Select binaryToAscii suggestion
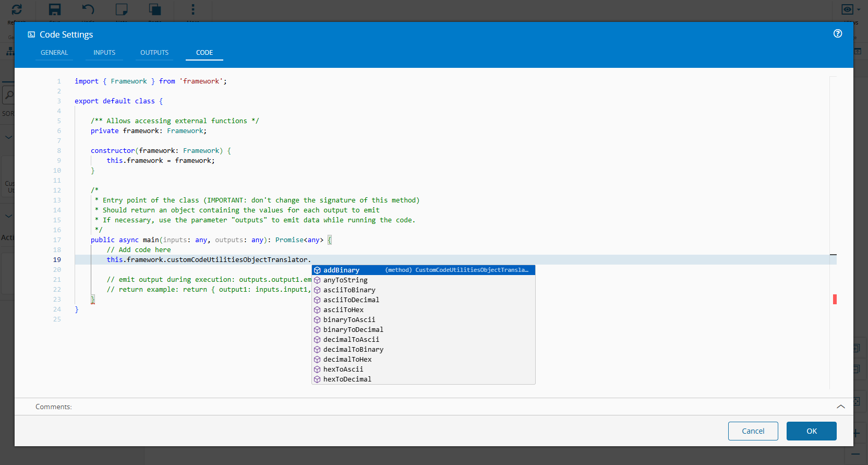 (x=424, y=320)
